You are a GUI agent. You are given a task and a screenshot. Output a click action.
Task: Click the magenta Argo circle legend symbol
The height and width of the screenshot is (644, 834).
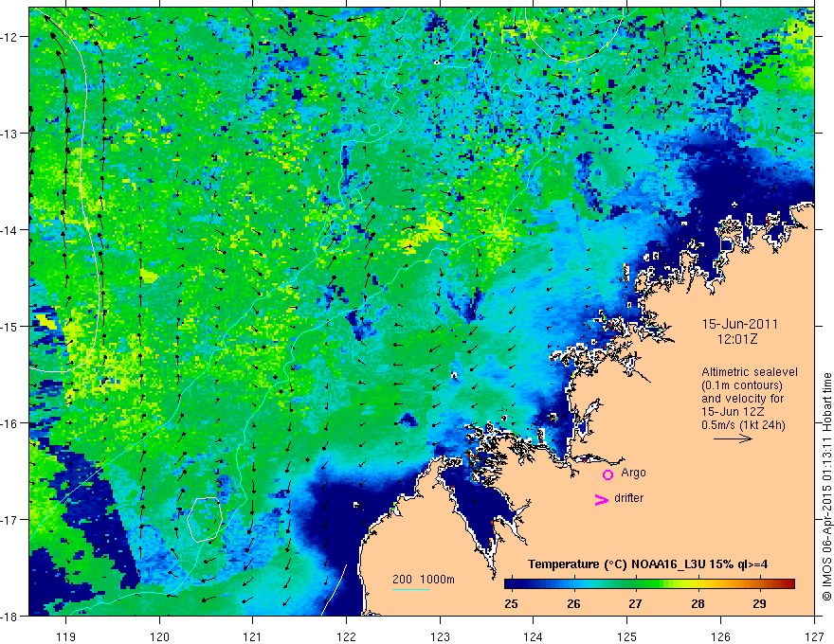click(x=607, y=474)
